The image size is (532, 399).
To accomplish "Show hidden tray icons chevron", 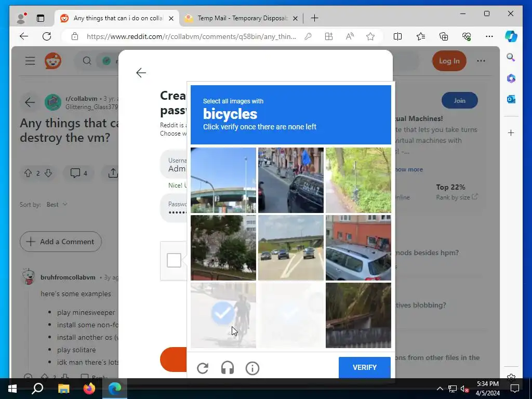I will [x=440, y=389].
